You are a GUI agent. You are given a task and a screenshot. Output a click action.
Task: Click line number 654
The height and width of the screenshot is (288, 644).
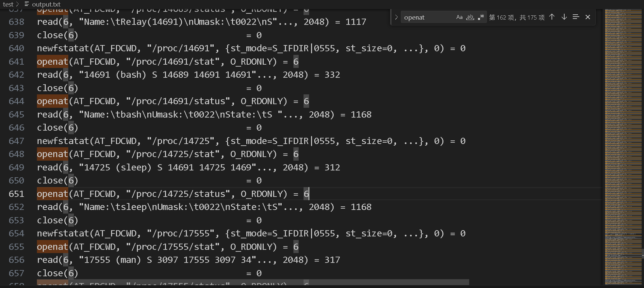16,233
